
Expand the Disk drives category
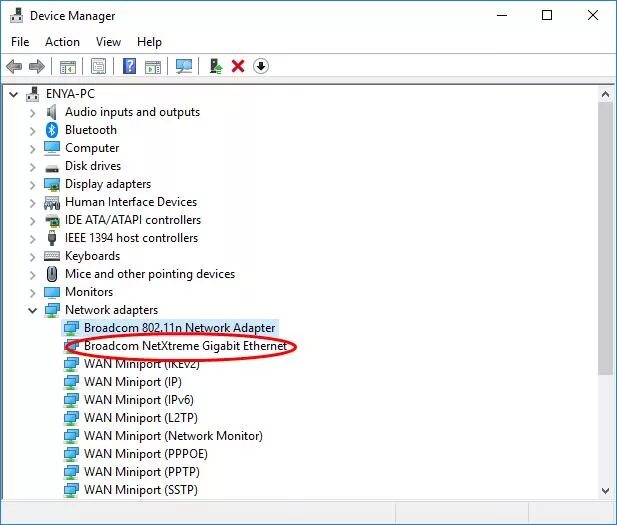[x=33, y=167]
